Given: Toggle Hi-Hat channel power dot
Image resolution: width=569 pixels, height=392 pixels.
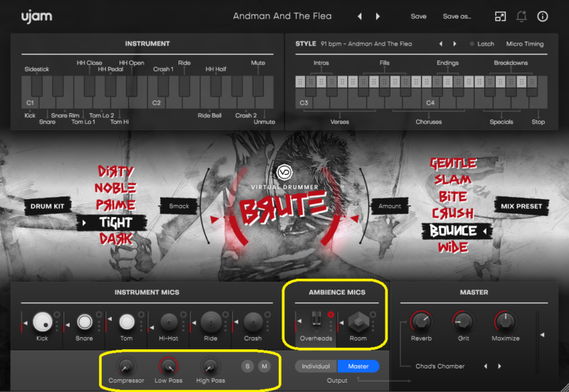Looking at the screenshot, I should pyautogui.click(x=184, y=314).
